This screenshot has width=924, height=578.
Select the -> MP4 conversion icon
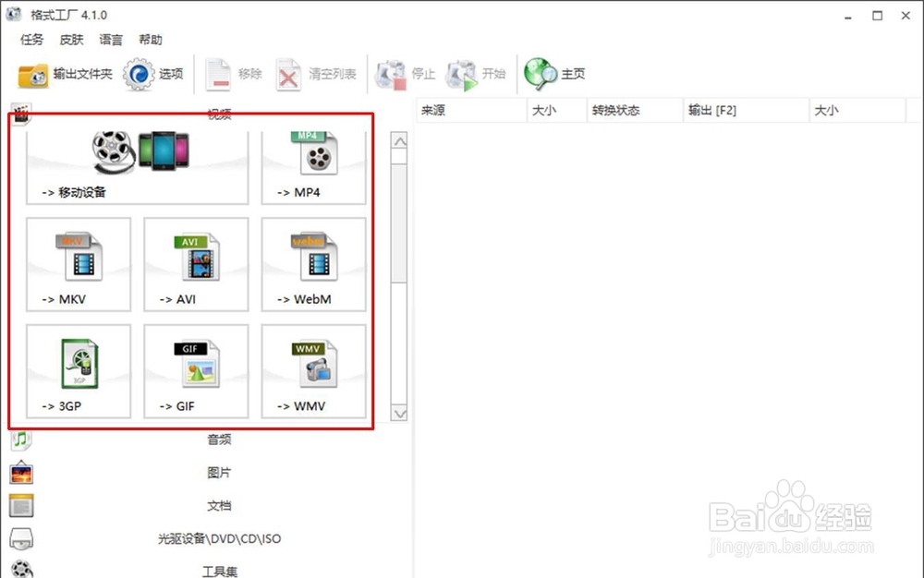[316, 167]
